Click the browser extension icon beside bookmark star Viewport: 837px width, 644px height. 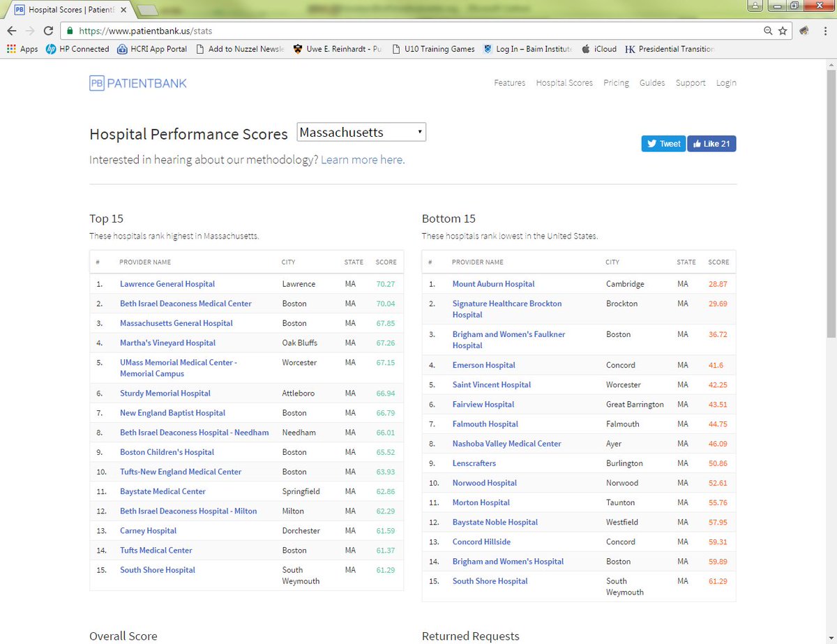804,31
